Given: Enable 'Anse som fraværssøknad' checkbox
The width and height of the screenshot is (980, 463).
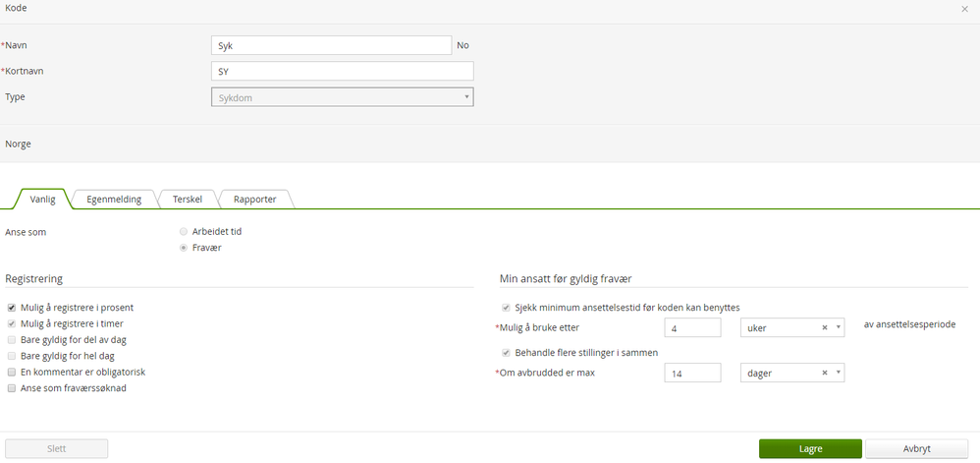Looking at the screenshot, I should pos(12,388).
